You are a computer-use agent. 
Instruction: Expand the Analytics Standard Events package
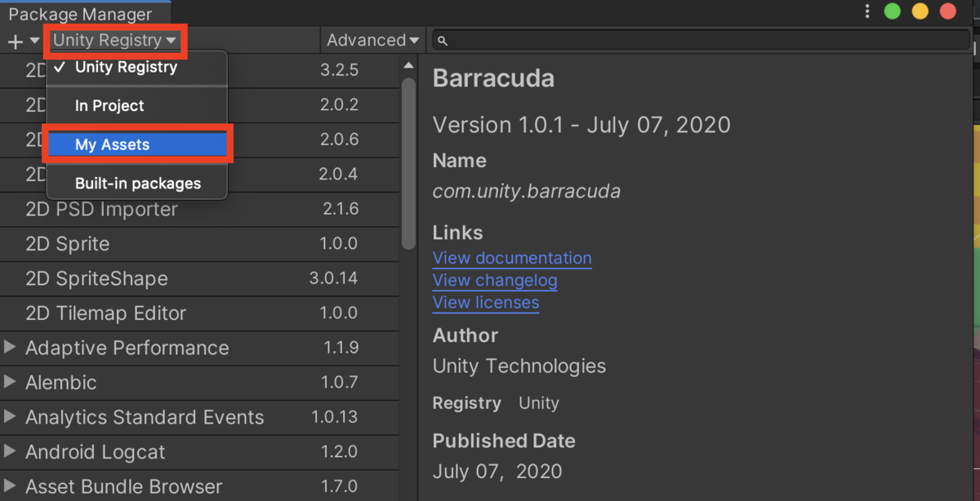(x=10, y=417)
